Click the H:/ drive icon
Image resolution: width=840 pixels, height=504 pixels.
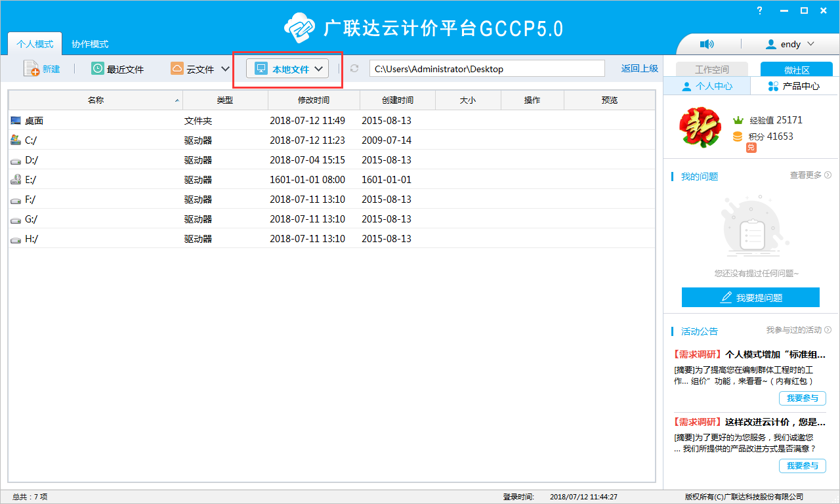(16, 239)
